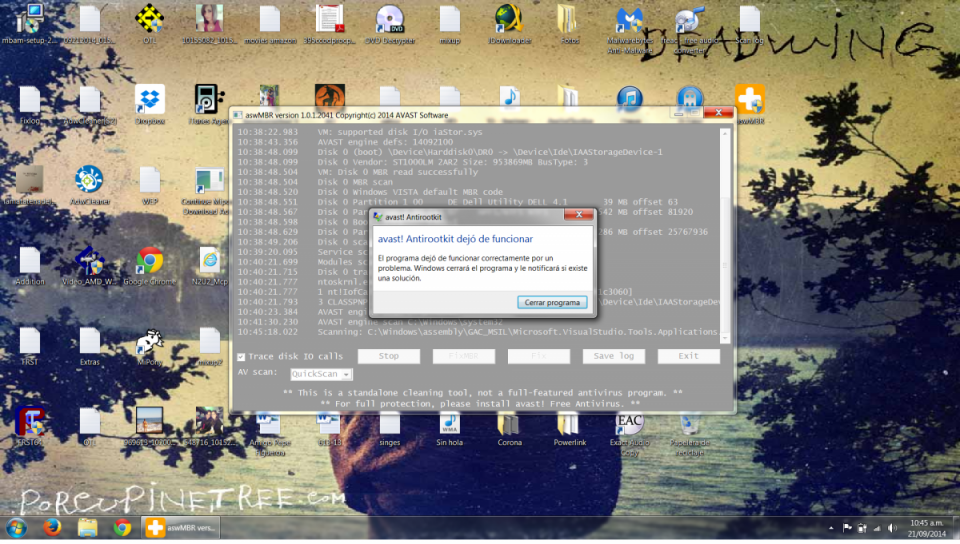Launch JDownloader from desktop
Screen dimensions: 960x544
(x=509, y=23)
